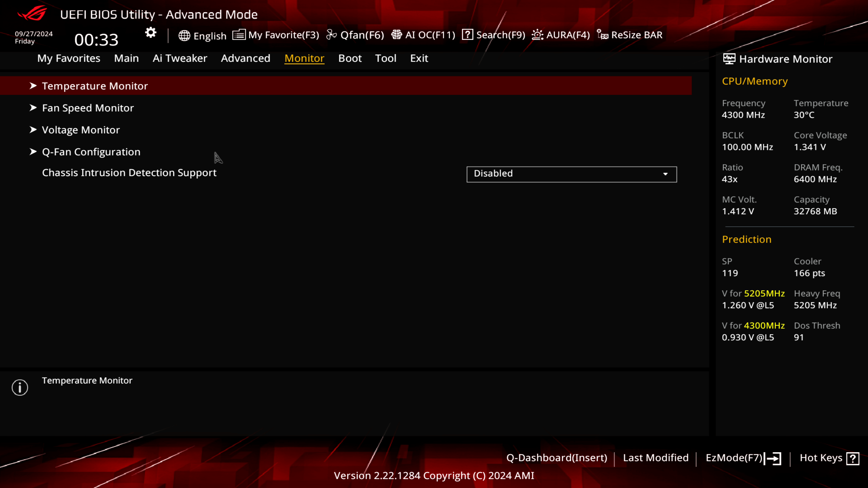Select Monitor tab in menu bar
The width and height of the screenshot is (868, 488).
click(304, 58)
